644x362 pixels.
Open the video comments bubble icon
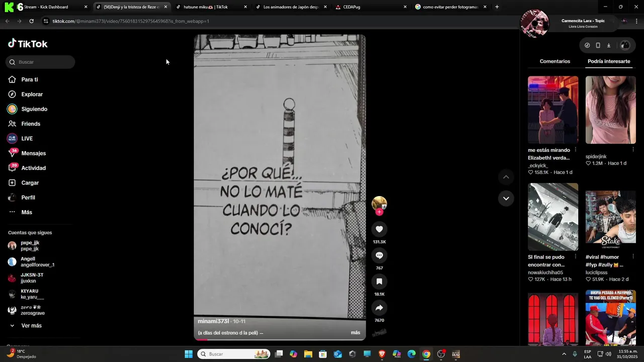click(x=379, y=255)
